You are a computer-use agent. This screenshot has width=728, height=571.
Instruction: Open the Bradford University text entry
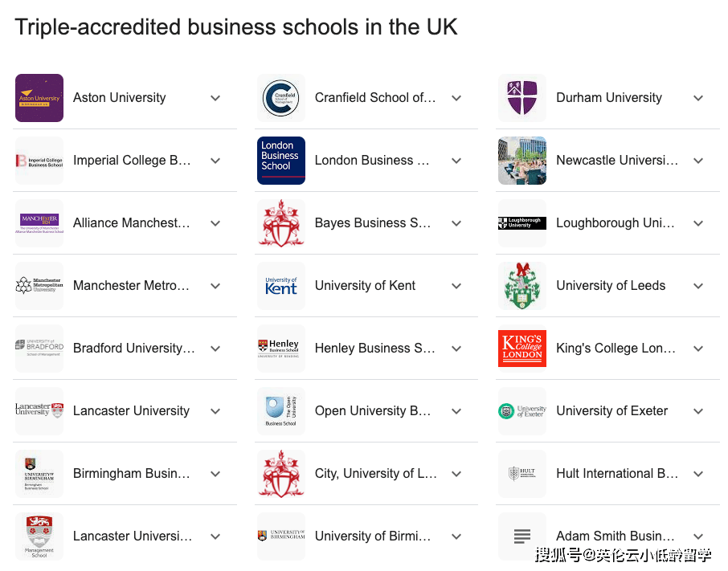(133, 349)
